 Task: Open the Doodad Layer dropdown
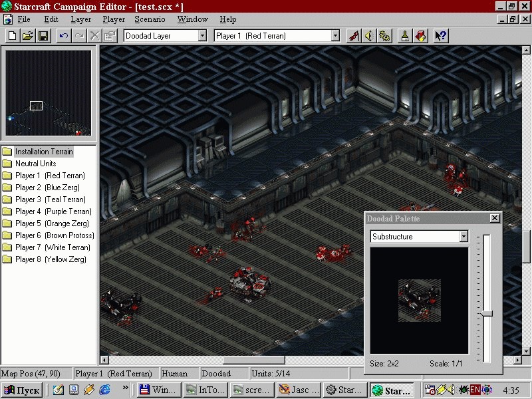coord(203,36)
